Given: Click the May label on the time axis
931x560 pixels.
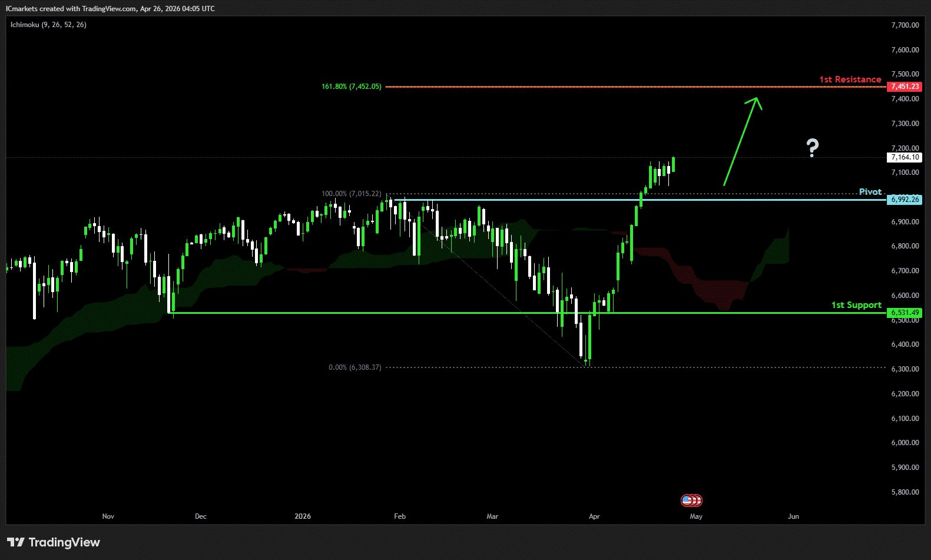Looking at the screenshot, I should coord(696,516).
